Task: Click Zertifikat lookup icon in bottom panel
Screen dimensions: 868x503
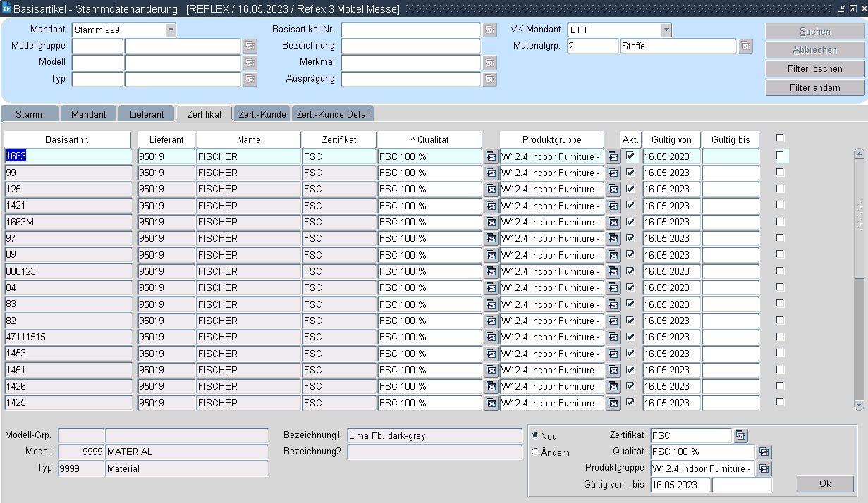Action: point(740,436)
